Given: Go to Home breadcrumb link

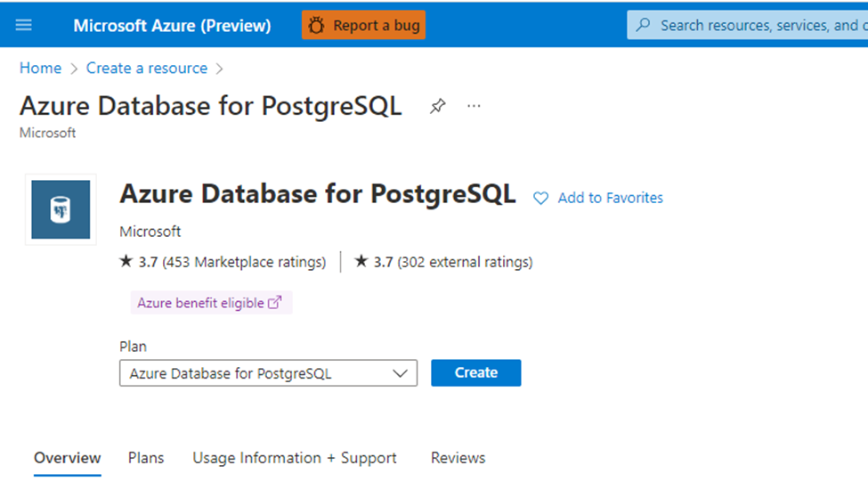Looking at the screenshot, I should (40, 69).
